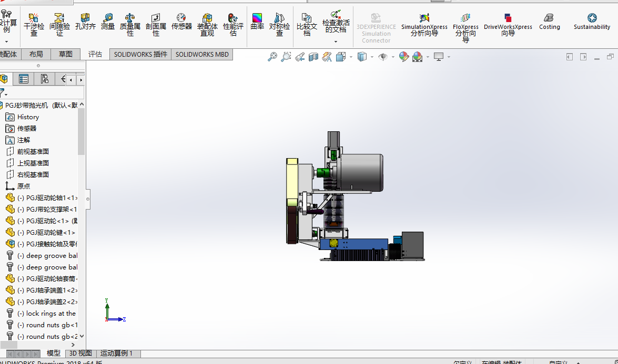
Task: Click scroll-down arrow of feature tree
Action: pyautogui.click(x=82, y=336)
